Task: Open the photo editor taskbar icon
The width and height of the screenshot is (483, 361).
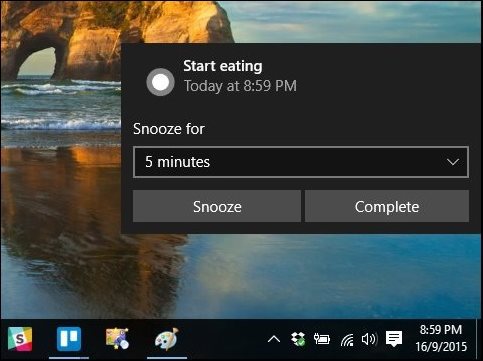Action: [x=117, y=339]
